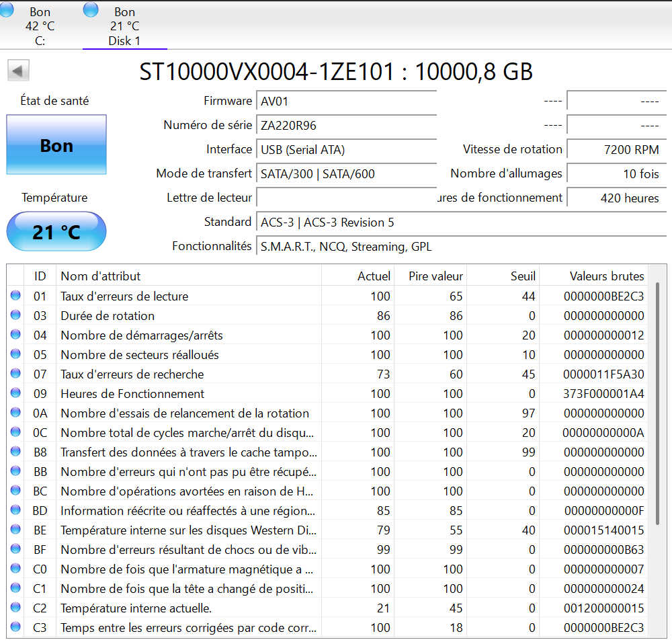
Task: Click the ID column header
Action: [40, 276]
